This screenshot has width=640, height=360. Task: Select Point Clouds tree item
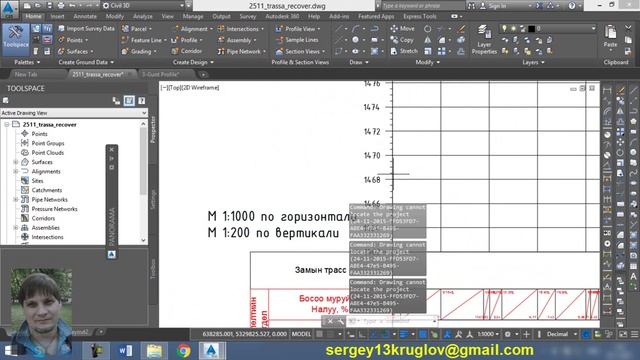click(48, 153)
